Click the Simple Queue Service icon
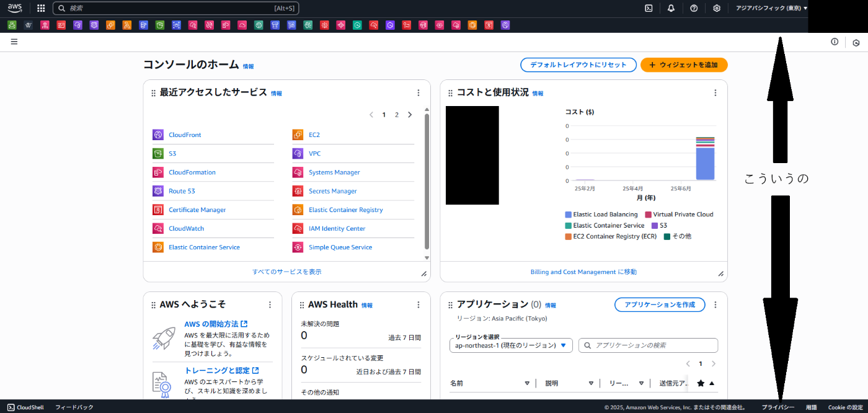The width and height of the screenshot is (868, 413). tap(298, 247)
